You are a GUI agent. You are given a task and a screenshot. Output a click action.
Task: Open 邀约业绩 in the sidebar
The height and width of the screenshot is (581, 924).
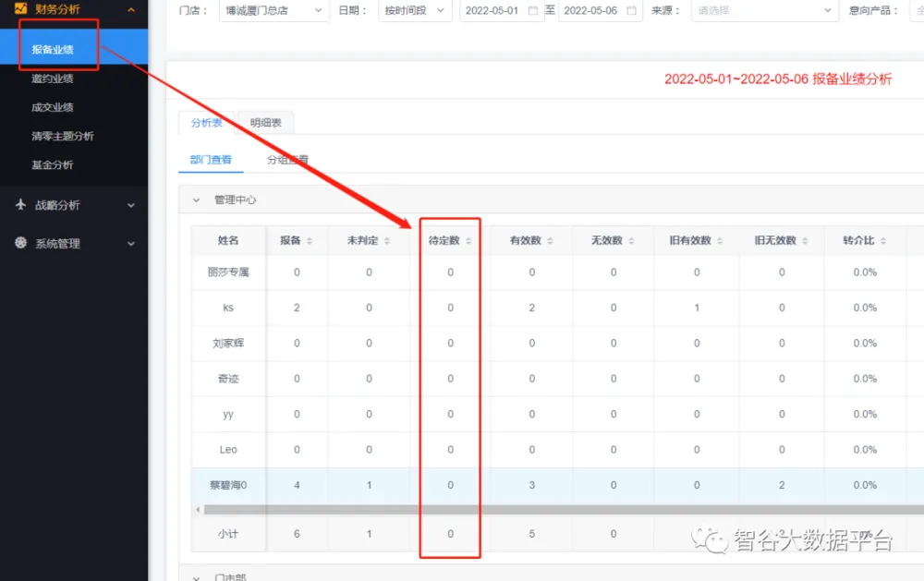[x=53, y=79]
